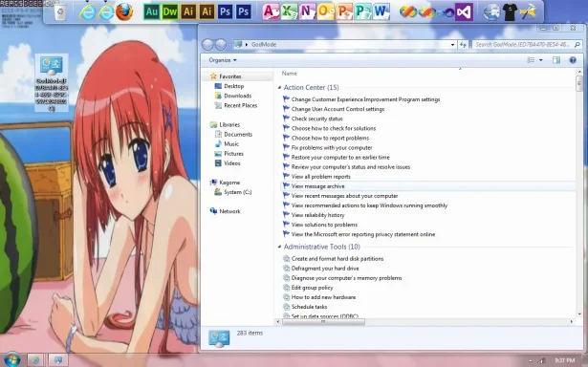Toggle the preview pane button
This screenshot has height=367, width=588.
click(556, 60)
